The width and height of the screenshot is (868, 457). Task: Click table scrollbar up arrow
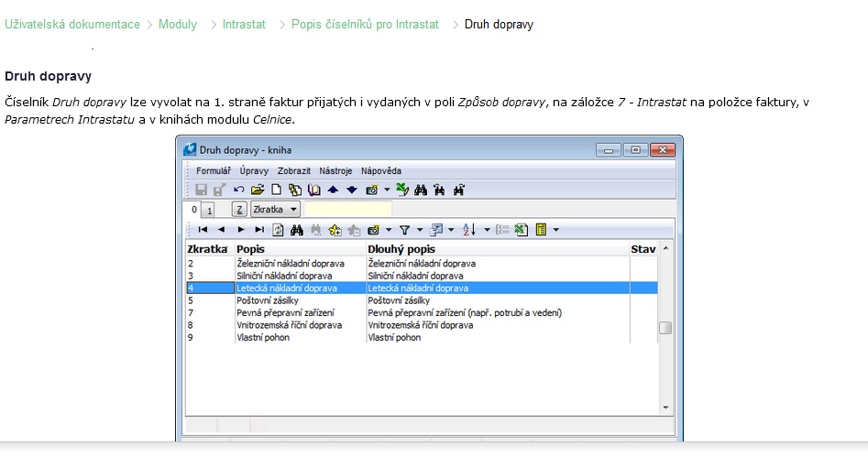point(665,248)
